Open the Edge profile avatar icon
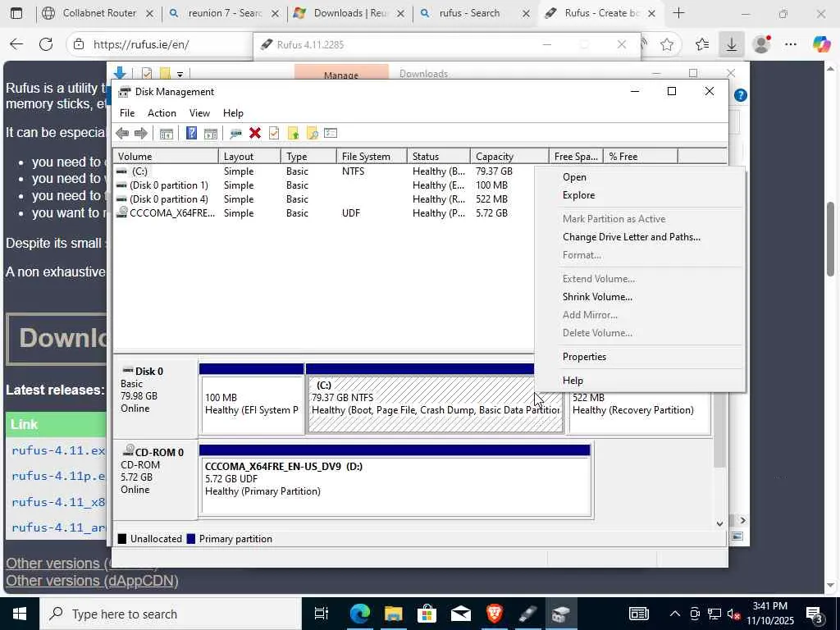Image resolution: width=840 pixels, height=630 pixels. 761,44
